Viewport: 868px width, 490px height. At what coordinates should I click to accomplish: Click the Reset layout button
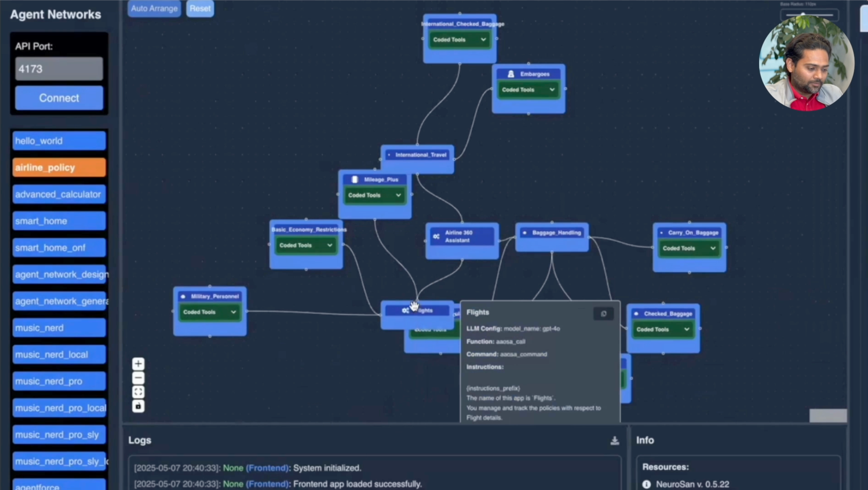click(200, 8)
